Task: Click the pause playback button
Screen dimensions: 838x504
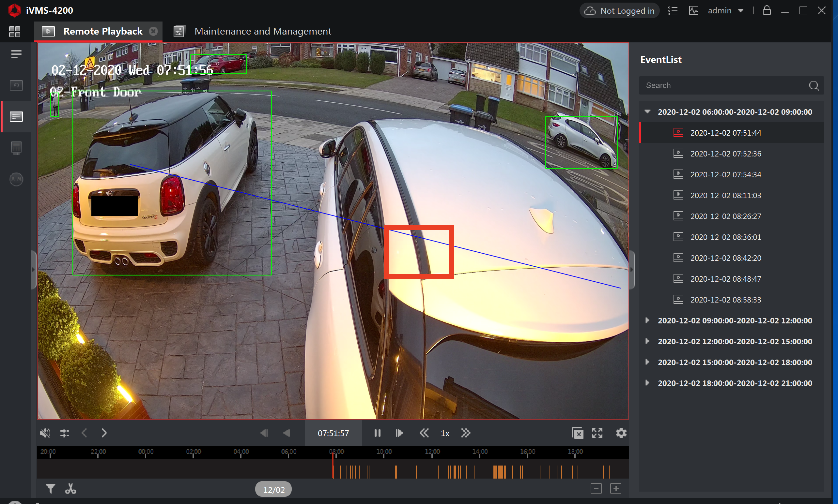Action: tap(377, 432)
